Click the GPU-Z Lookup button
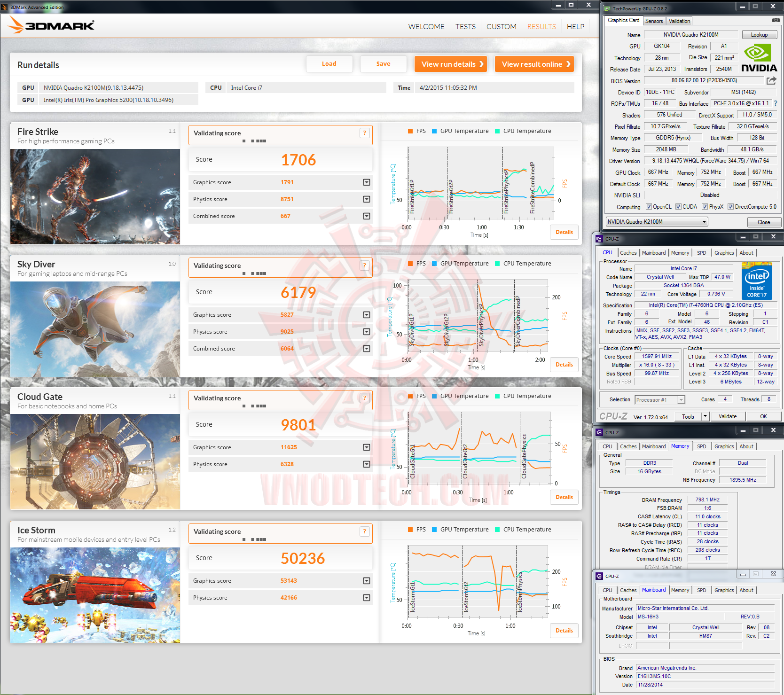Viewport: 784px width, 695px height. click(759, 35)
